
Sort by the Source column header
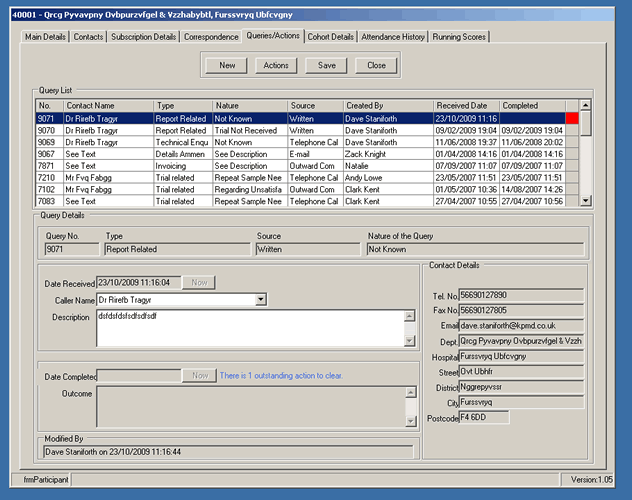point(315,106)
